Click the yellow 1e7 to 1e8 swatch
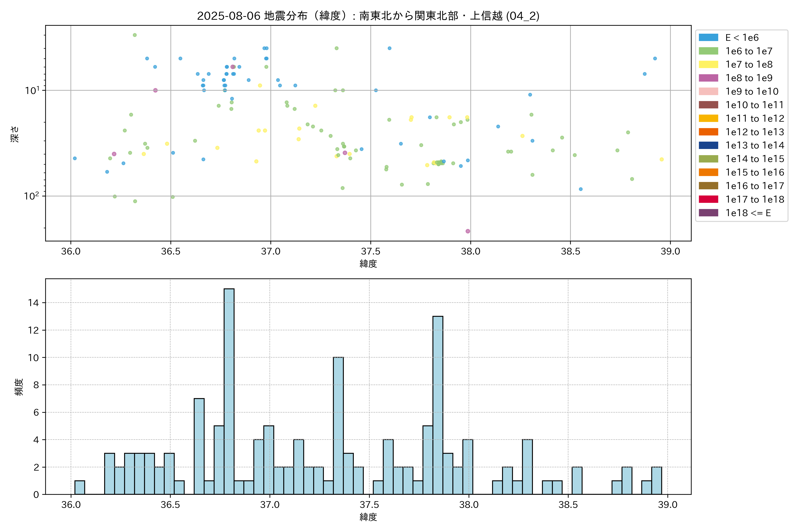This screenshot has height=532, width=798. point(708,65)
